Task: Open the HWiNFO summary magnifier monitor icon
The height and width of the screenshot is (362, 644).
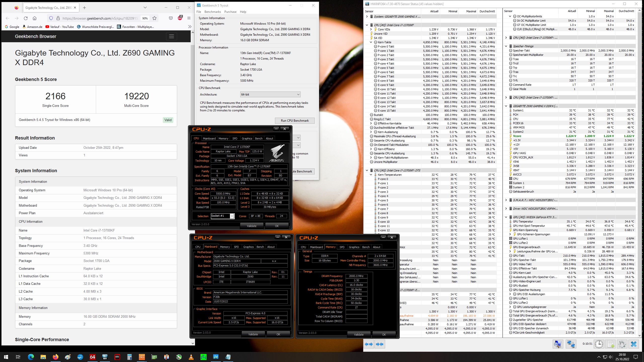Action: [x=558, y=344]
